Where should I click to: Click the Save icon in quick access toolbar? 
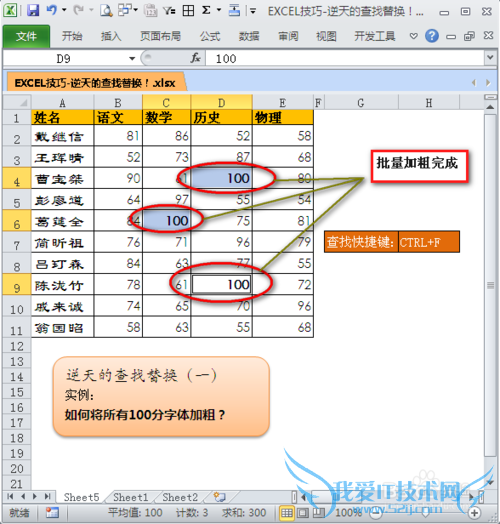click(33, 10)
